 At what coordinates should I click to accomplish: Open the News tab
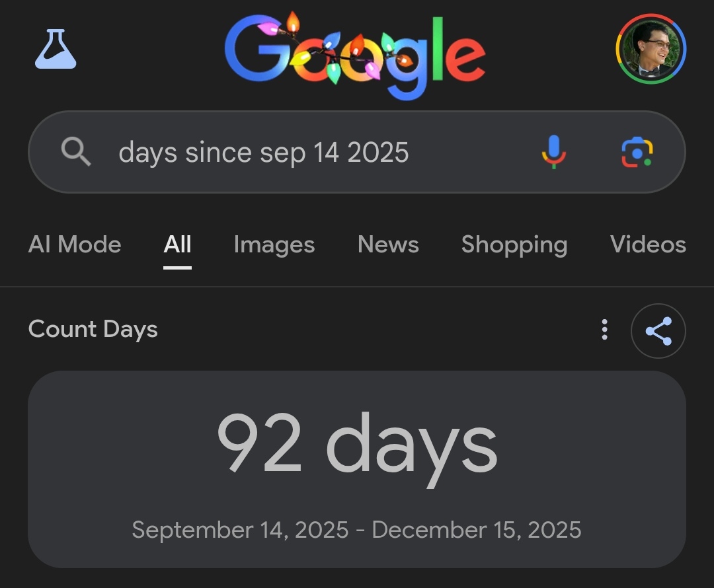pos(388,245)
